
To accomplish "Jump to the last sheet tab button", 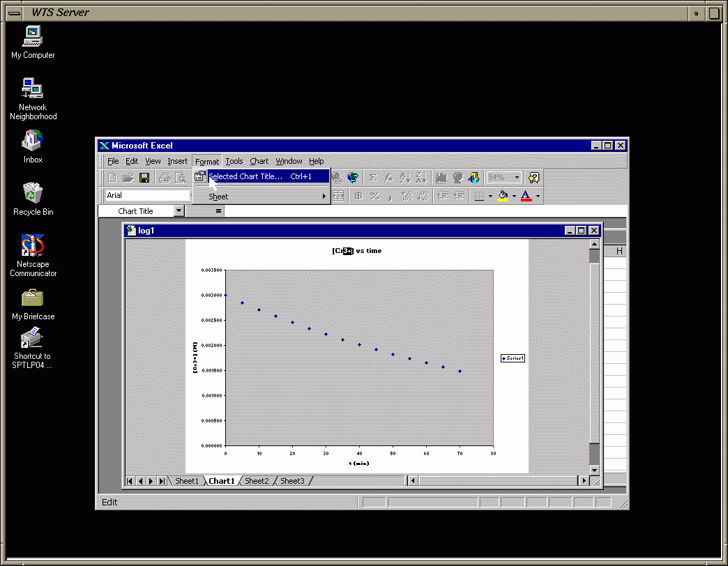I will coord(162,481).
